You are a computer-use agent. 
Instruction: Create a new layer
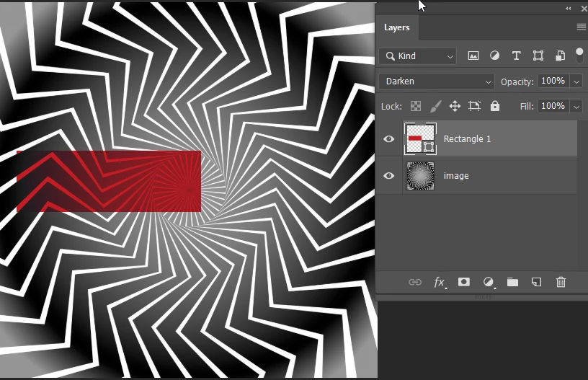pos(537,282)
